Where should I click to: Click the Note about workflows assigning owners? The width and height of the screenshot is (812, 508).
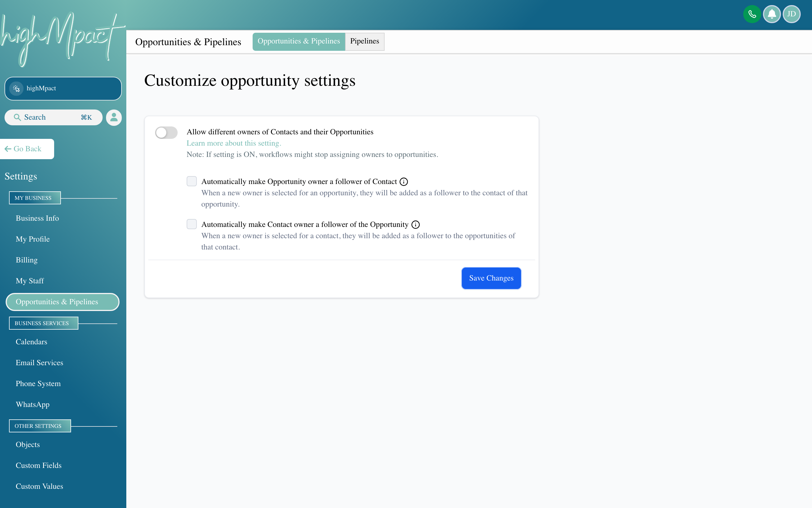click(x=312, y=155)
